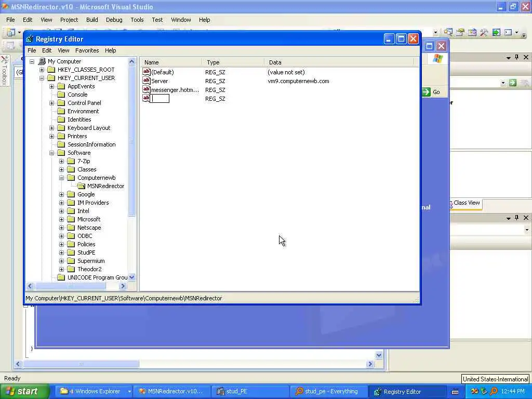Collapse the Software key
532x399 pixels.
coord(52,153)
